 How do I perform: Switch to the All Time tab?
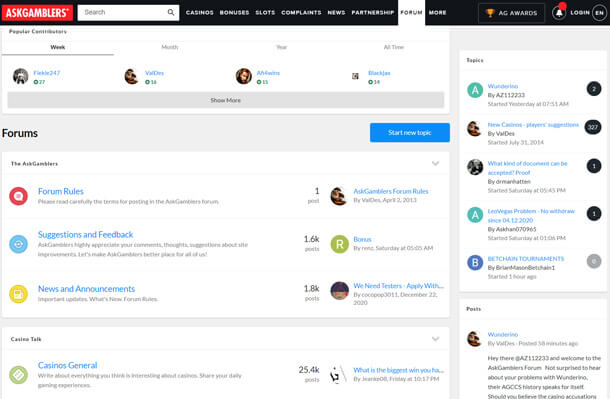394,47
